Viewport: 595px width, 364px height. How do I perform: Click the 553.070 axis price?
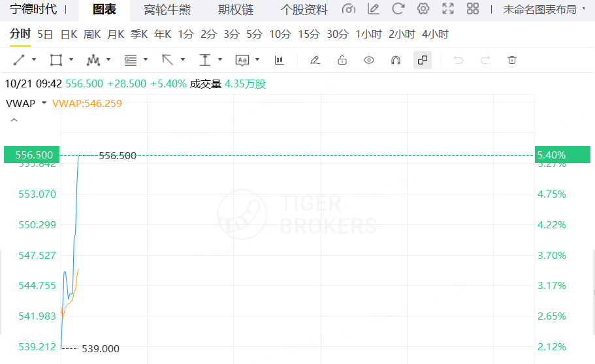(37, 194)
